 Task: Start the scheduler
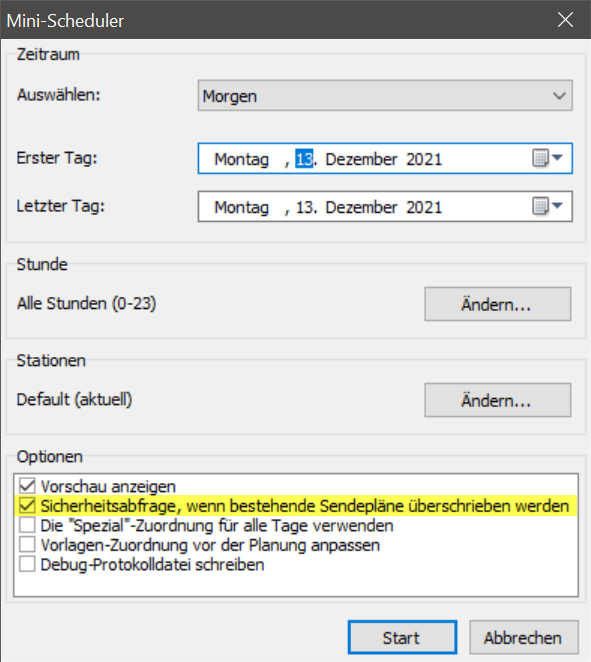(402, 638)
